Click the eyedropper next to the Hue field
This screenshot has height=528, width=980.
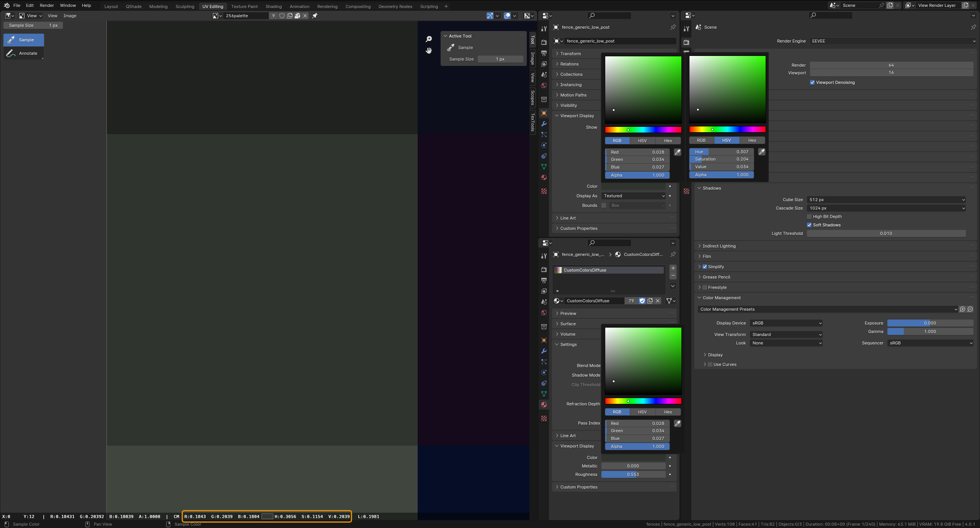[762, 152]
